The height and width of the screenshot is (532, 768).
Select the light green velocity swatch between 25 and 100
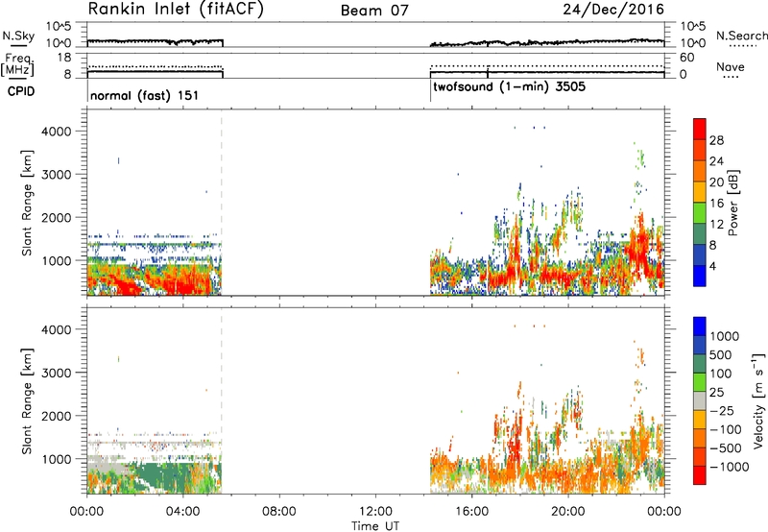[700, 382]
